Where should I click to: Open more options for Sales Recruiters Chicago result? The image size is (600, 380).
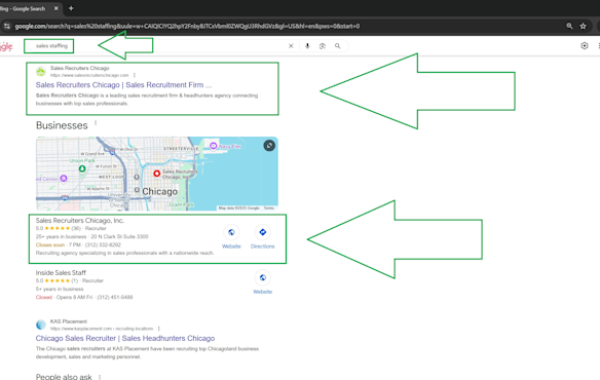tap(134, 75)
